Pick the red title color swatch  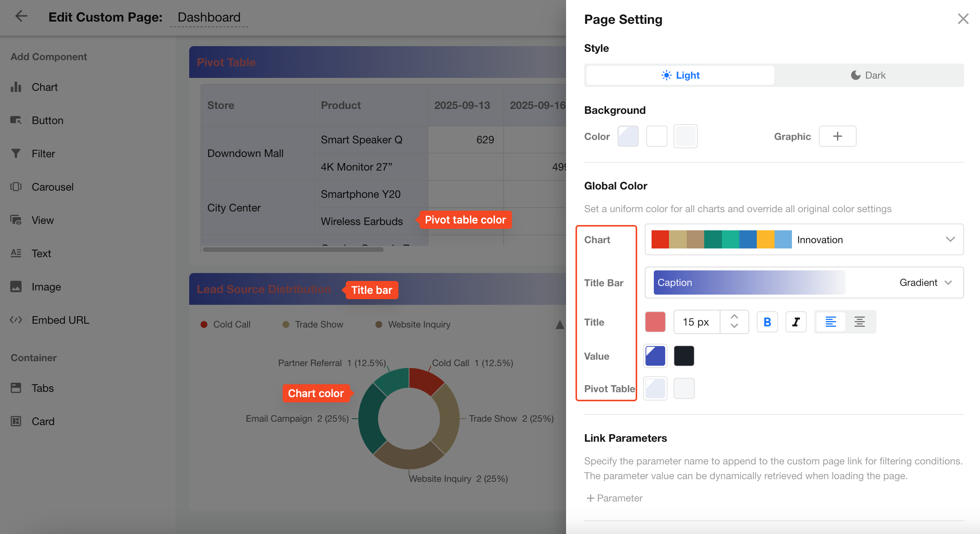655,322
